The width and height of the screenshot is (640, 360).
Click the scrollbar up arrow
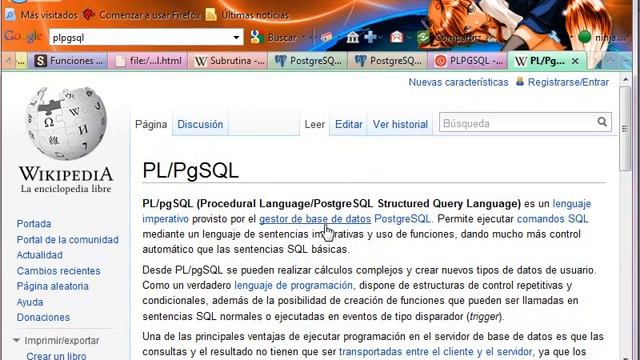click(626, 80)
